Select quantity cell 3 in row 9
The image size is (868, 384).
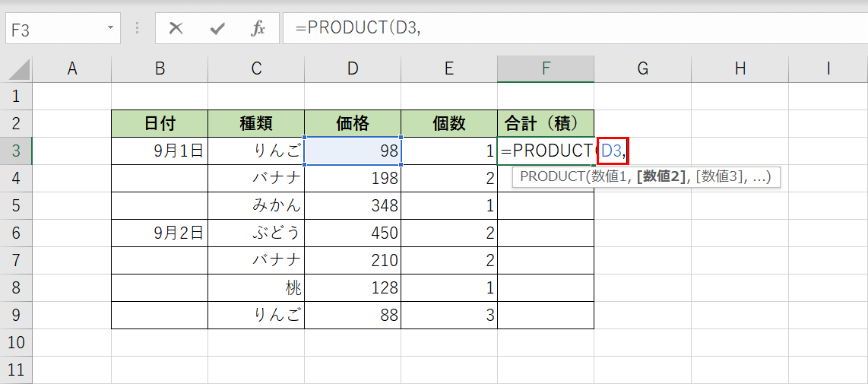click(449, 315)
